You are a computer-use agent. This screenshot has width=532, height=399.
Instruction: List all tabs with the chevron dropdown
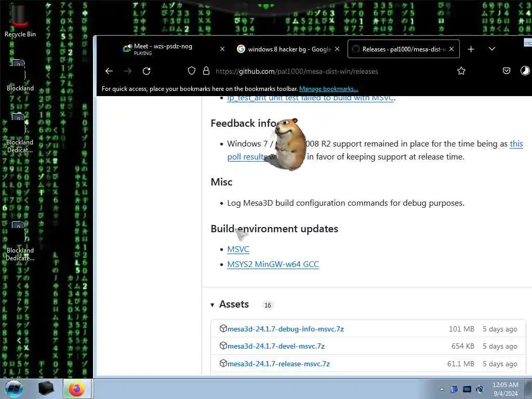(x=492, y=49)
